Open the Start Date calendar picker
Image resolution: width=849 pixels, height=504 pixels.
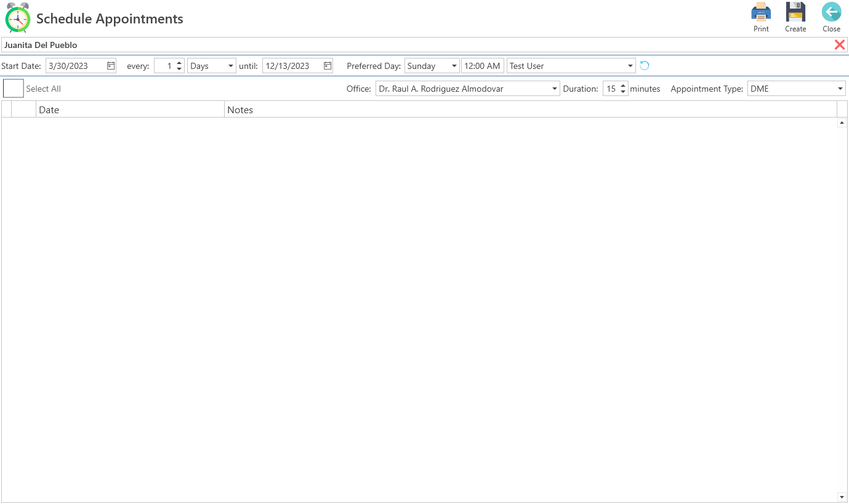[111, 66]
